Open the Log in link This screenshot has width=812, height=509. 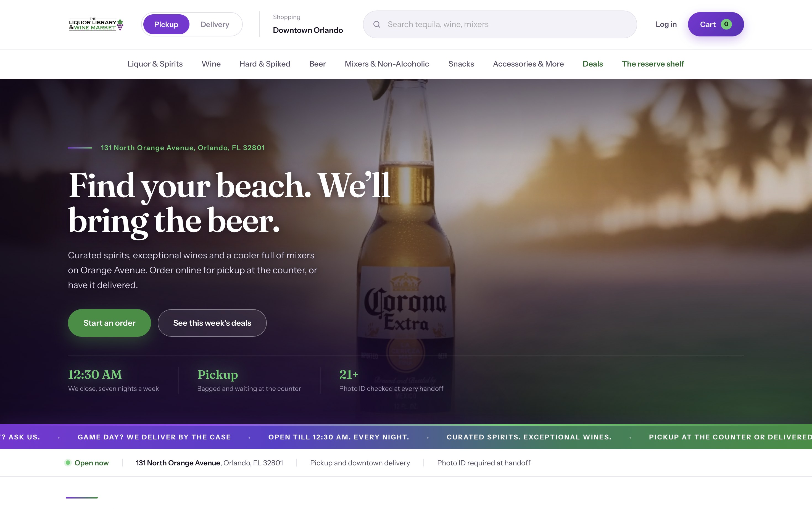[666, 24]
